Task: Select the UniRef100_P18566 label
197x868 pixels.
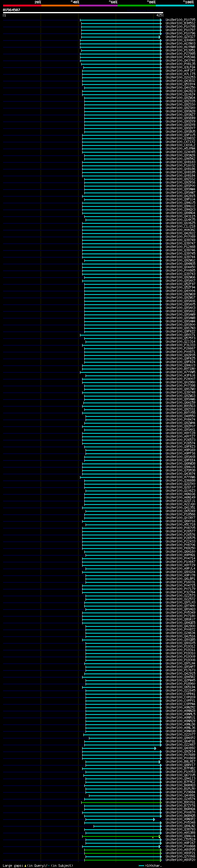Action: (x=180, y=514)
